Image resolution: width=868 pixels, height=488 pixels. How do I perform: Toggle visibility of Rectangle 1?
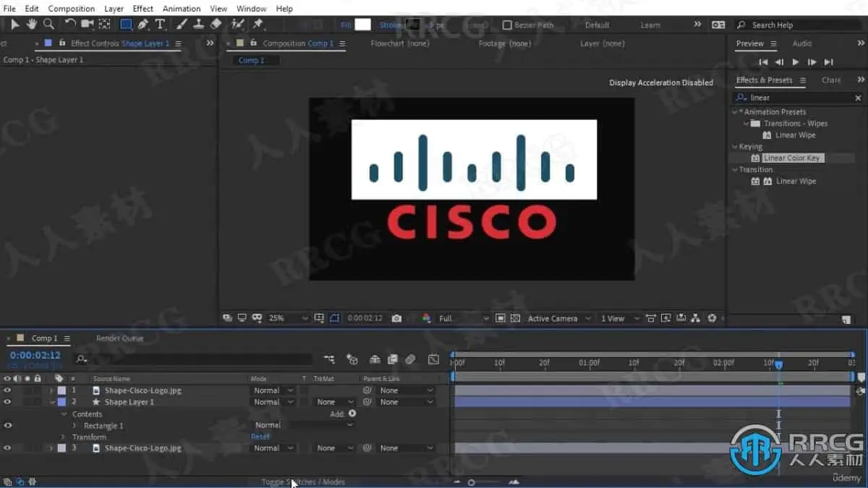8,425
